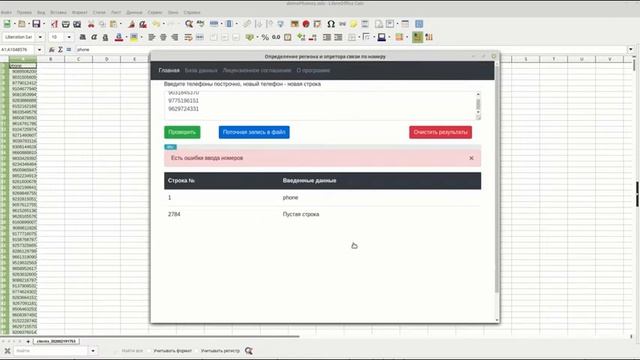The image size is (640, 360).
Task: Click the Paste clipboard icon
Action: (x=113, y=24)
